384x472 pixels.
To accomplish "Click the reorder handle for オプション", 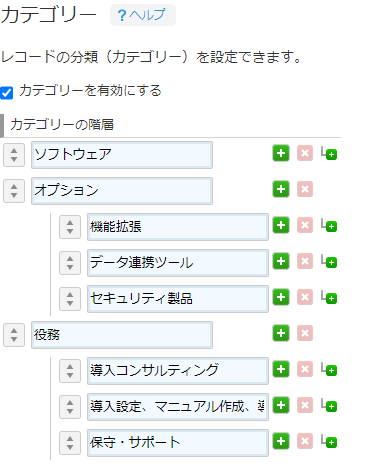I will pyautogui.click(x=14, y=191).
